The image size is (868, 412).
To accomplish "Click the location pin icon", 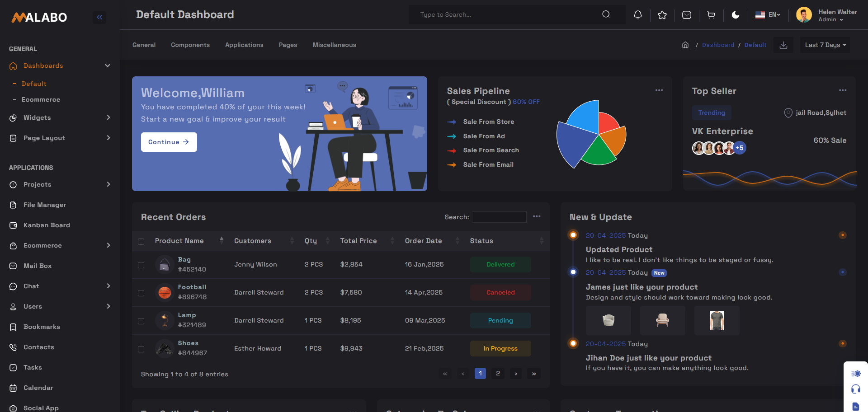I will 788,113.
